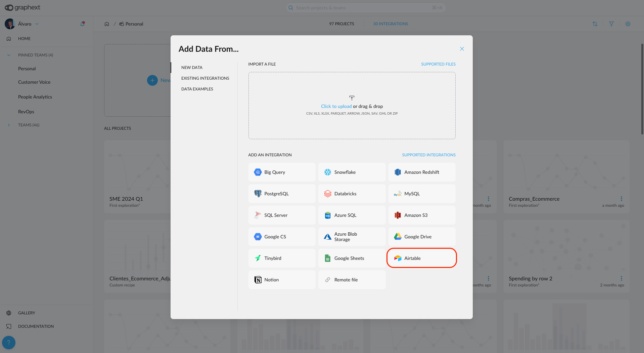Click the New project plus button
This screenshot has height=353, width=644.
click(x=152, y=80)
